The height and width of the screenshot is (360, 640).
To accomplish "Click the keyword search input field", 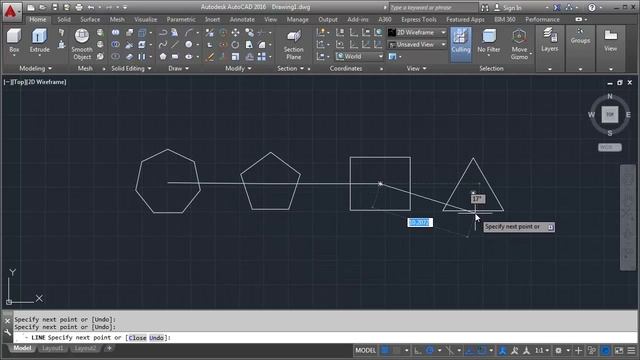I will coord(433,7).
